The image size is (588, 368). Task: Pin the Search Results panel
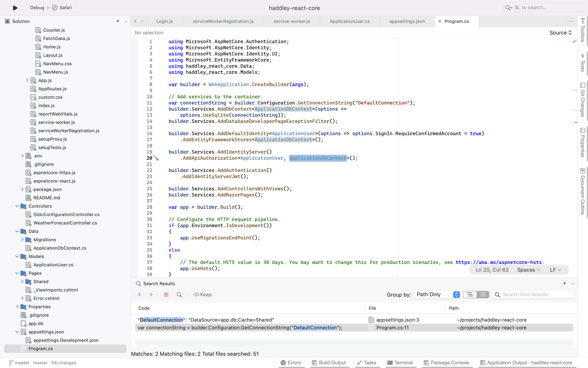[x=564, y=283]
